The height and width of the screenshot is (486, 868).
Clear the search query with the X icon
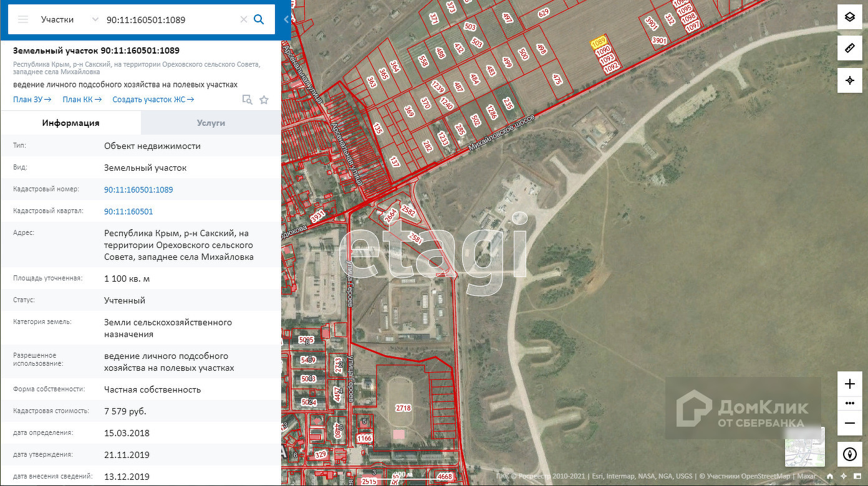[x=244, y=19]
